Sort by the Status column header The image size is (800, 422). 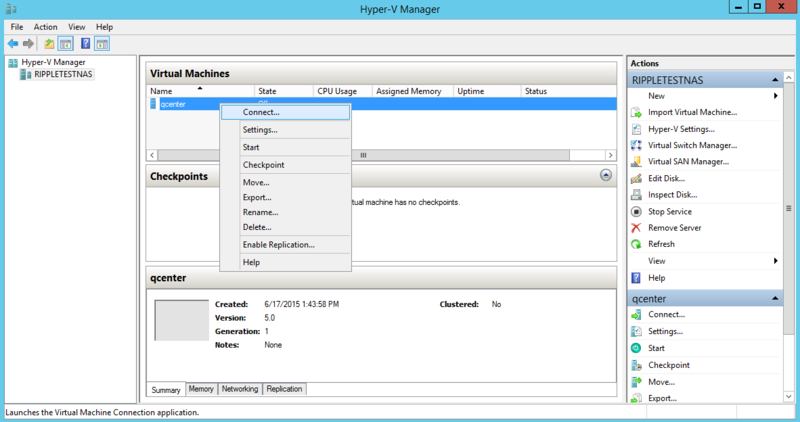[x=568, y=91]
